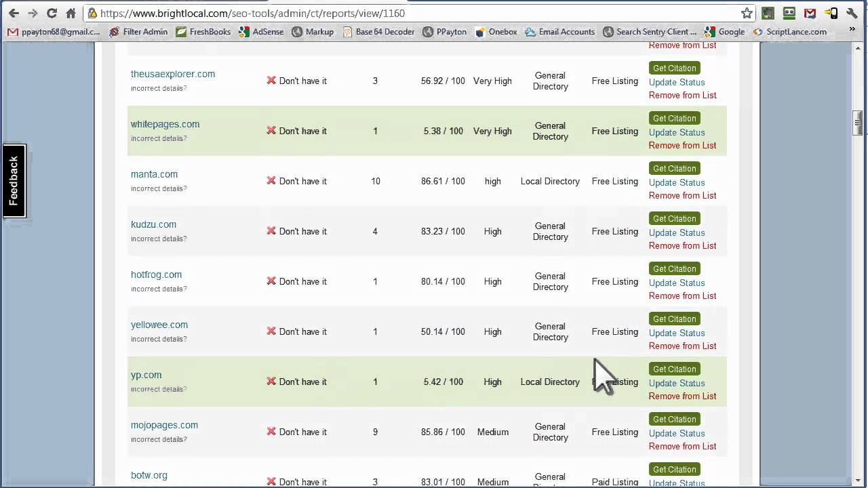Open kudzu.com link

coord(153,224)
